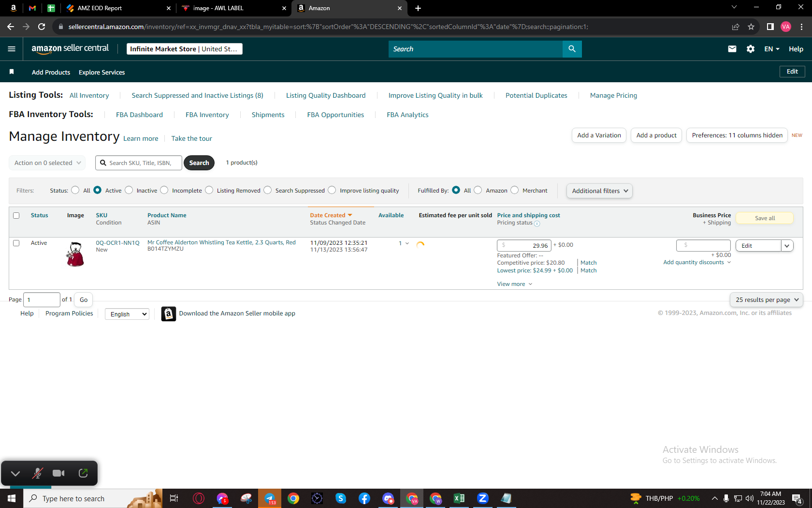Open the Shipments tool
Image resolution: width=812 pixels, height=508 pixels.
268,115
